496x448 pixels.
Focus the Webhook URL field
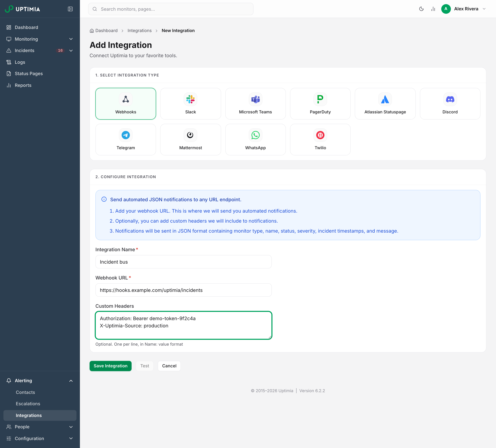183,290
